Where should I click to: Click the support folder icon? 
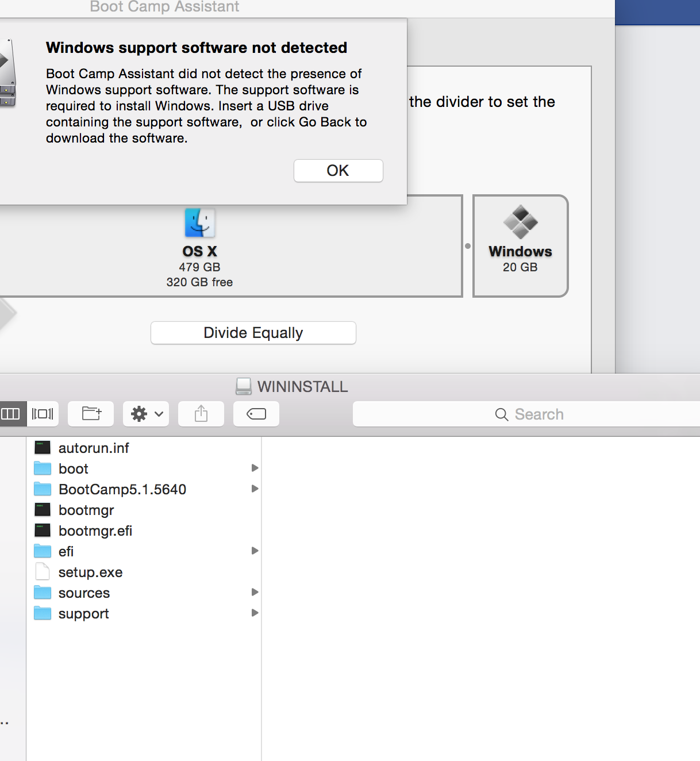point(43,613)
